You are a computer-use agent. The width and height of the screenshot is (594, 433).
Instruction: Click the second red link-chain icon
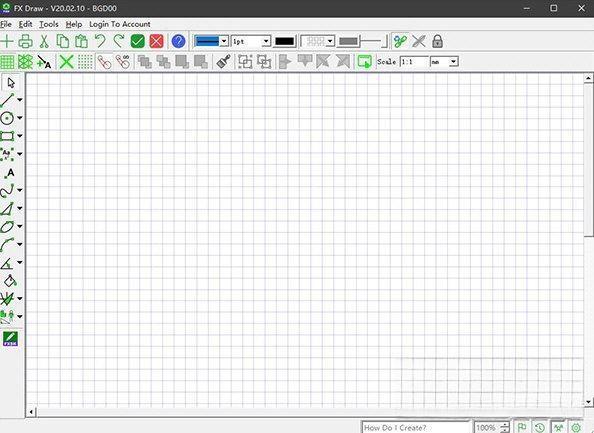[x=123, y=62]
